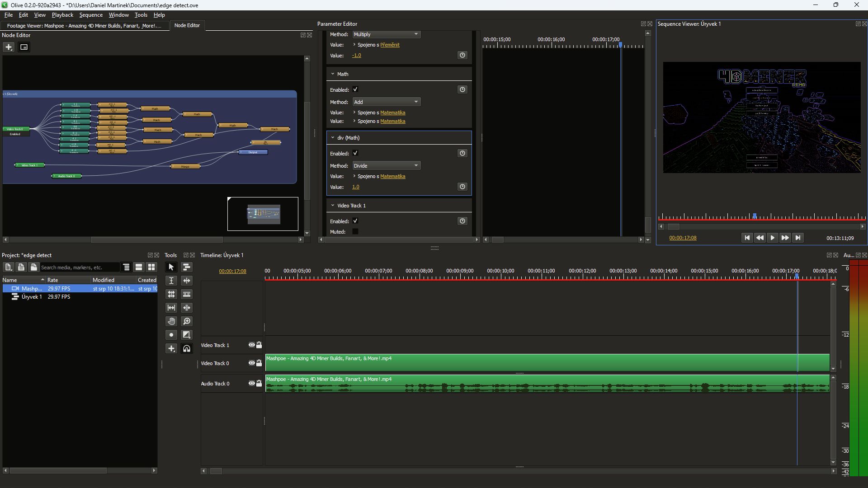The width and height of the screenshot is (868, 488).
Task: Open the Divide method dropdown
Action: (x=386, y=166)
